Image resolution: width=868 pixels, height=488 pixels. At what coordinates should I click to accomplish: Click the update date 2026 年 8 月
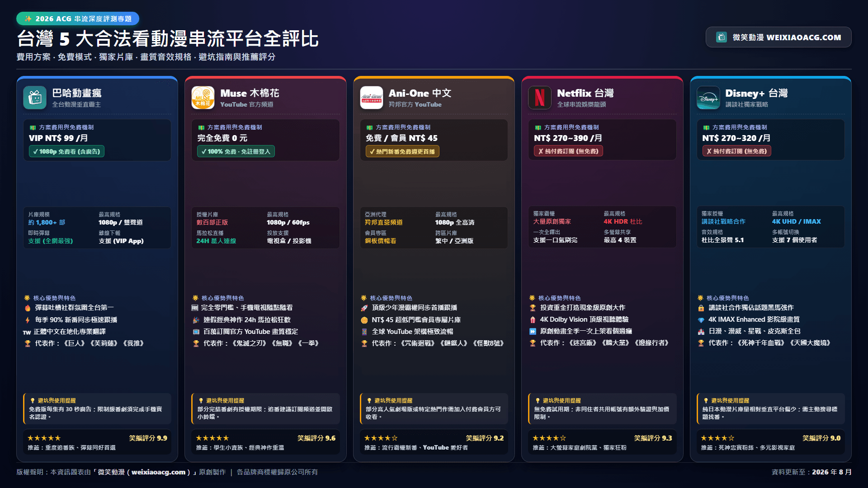(832, 472)
